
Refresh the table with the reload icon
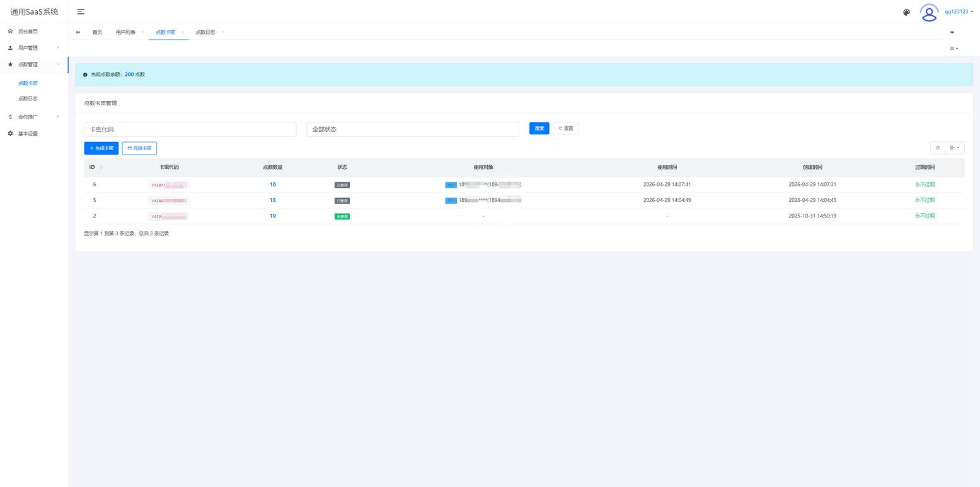pos(938,148)
